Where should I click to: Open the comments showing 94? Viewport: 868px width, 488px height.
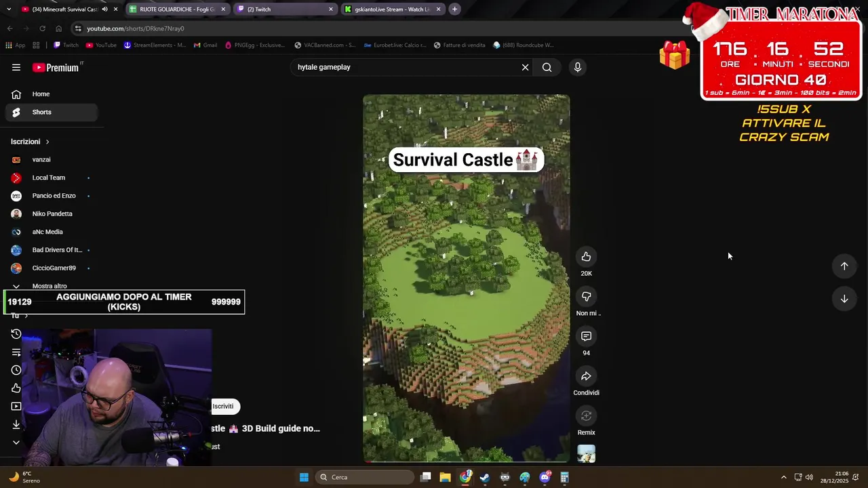(x=586, y=336)
